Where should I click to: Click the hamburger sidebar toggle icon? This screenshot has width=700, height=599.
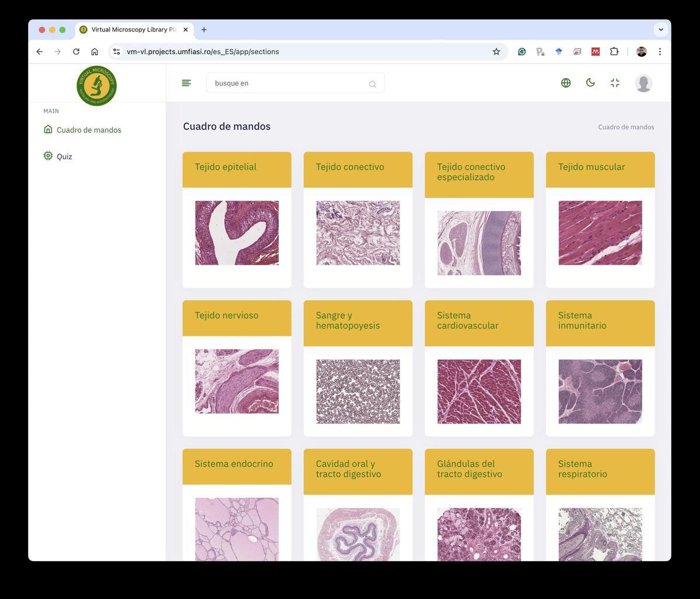186,83
